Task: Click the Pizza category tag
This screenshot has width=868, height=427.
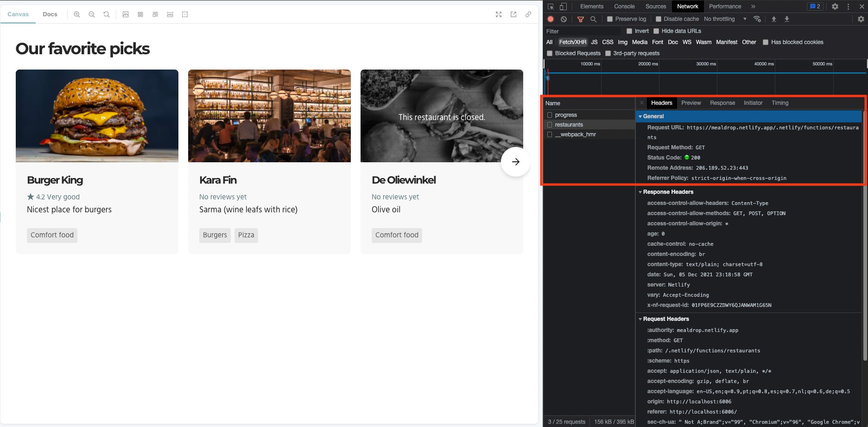Action: click(x=246, y=235)
